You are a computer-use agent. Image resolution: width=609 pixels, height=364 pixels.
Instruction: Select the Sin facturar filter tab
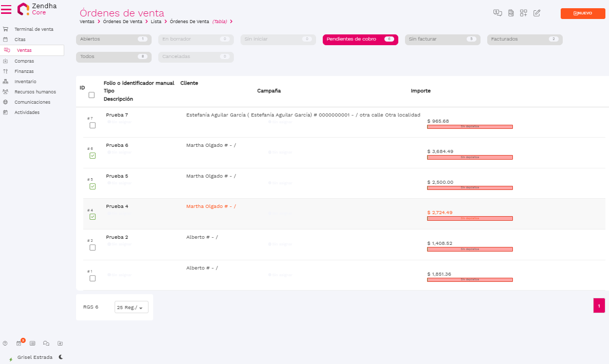[442, 40]
